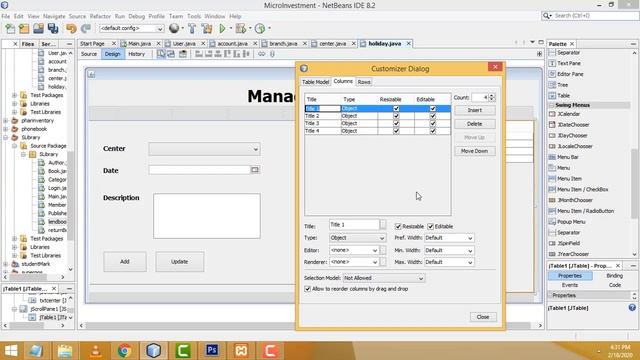Click the Build Project hammer icon

(x=192, y=29)
